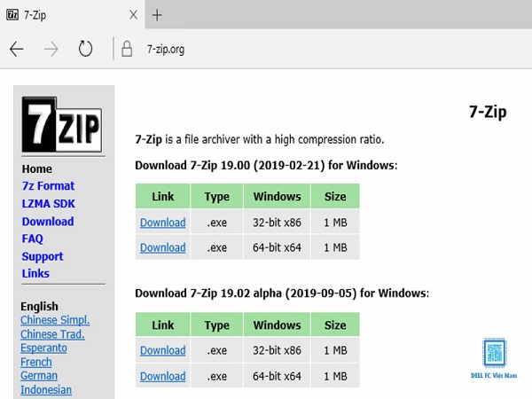
Task: Open the LZMA SDK sidebar link
Action: [49, 204]
